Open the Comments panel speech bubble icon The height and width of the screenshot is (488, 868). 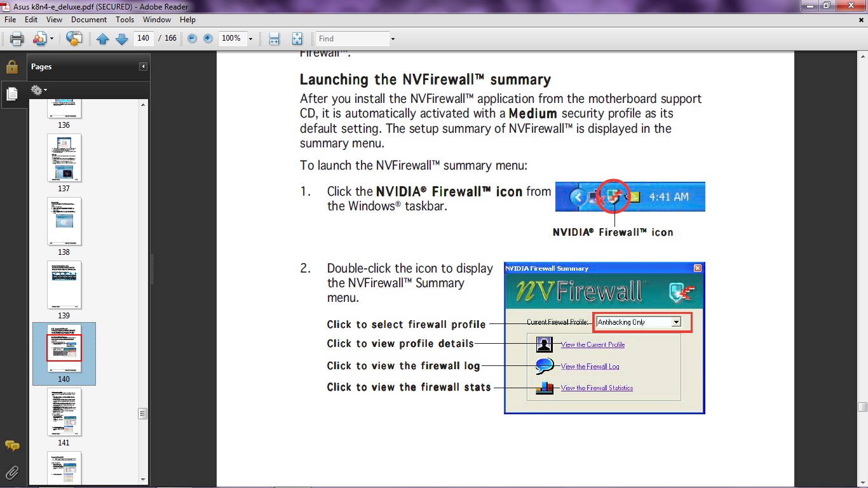(11, 445)
